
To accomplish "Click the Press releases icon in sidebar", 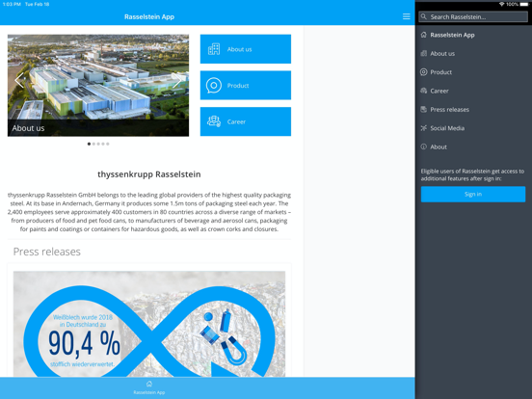I will [423, 109].
